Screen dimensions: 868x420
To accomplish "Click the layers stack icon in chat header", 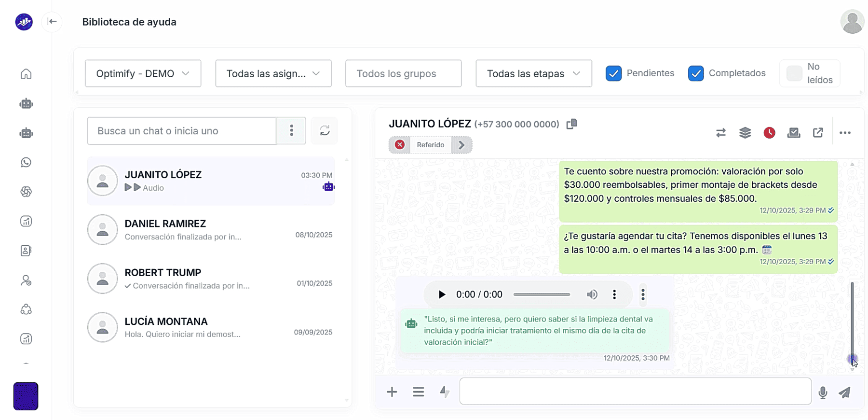I will coord(745,133).
